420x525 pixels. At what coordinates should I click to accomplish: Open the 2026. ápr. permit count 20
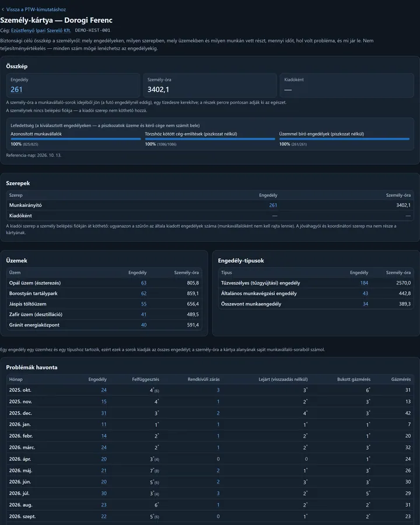point(104,459)
